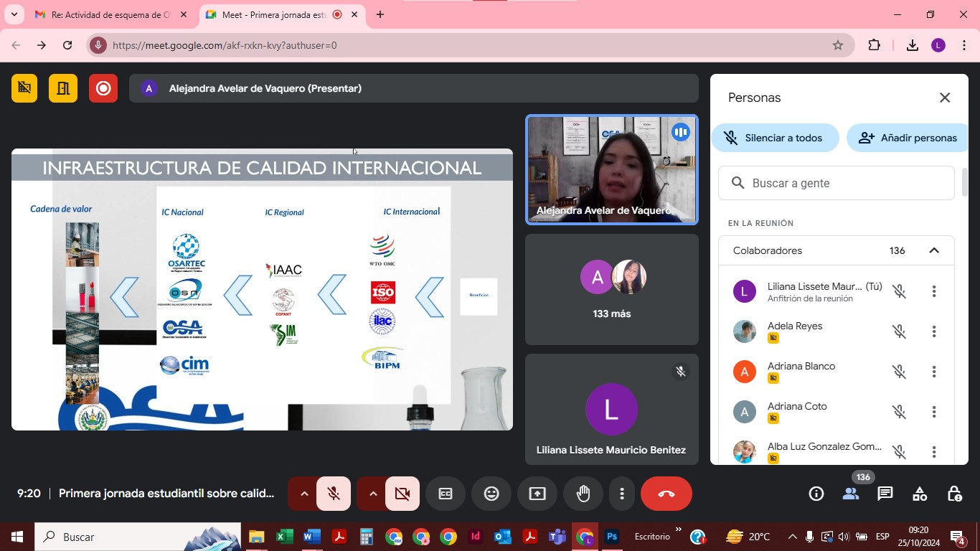Open the Windows notifications center

point(957,537)
